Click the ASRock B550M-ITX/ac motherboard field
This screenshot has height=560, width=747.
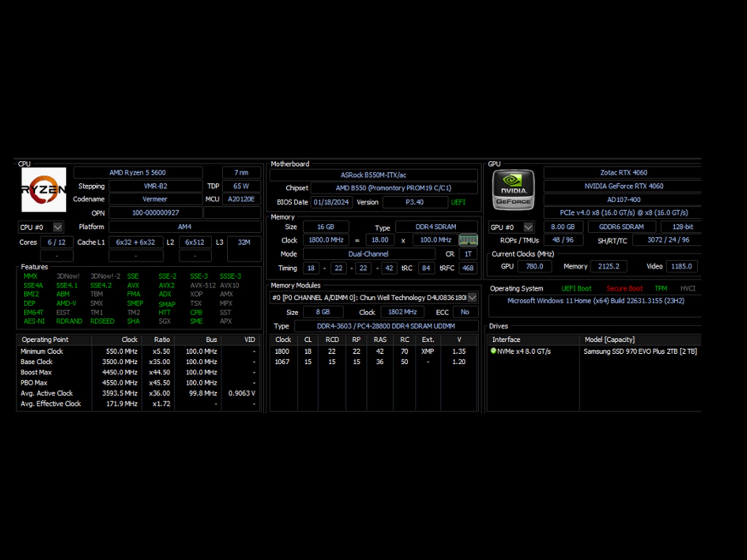pyautogui.click(x=373, y=175)
